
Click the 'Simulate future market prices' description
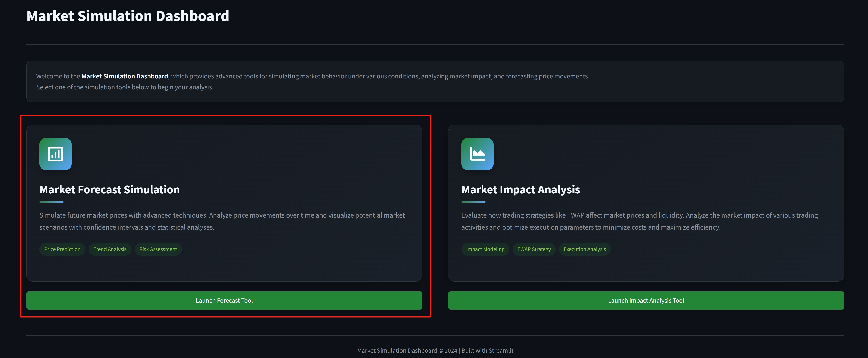click(222, 221)
